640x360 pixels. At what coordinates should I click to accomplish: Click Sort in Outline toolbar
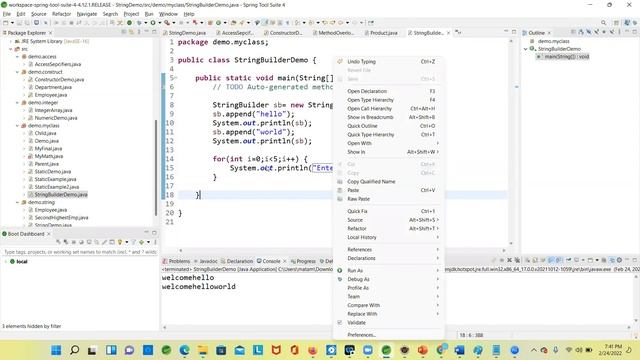[x=581, y=32]
